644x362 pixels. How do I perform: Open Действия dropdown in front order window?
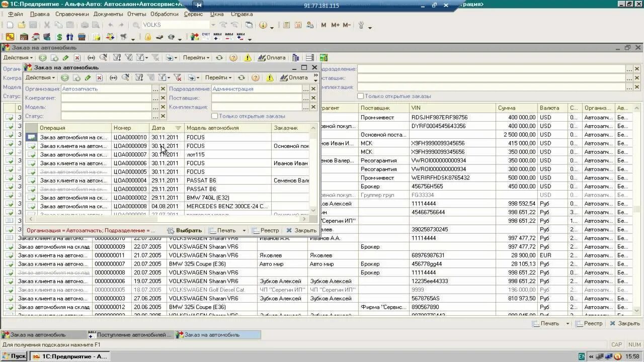pos(40,77)
